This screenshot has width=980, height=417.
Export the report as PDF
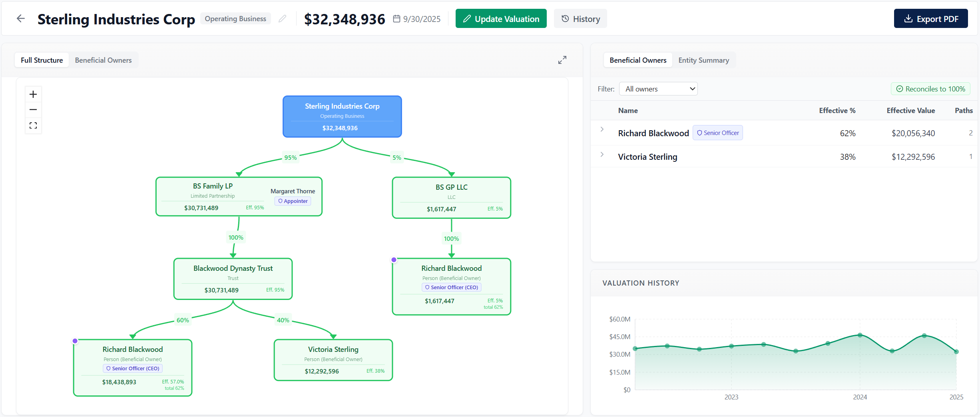point(931,19)
